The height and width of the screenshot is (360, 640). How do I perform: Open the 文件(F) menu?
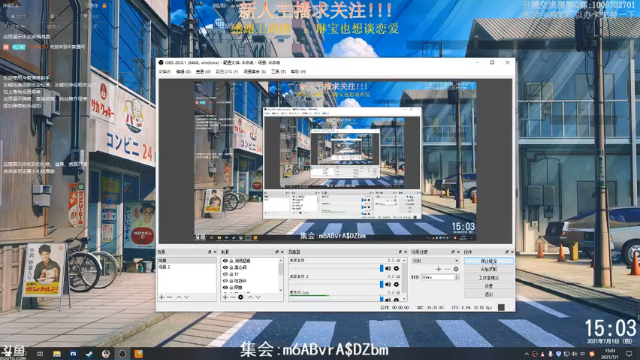(x=164, y=72)
